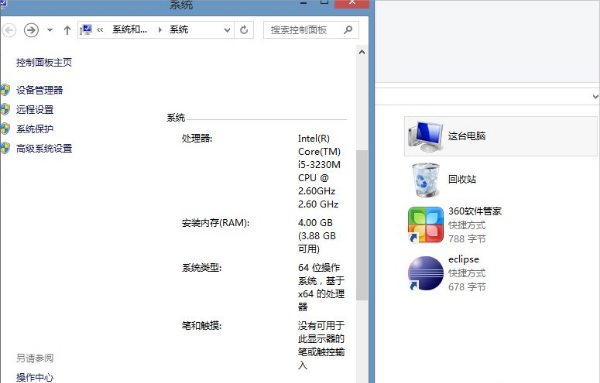Click shield icon beside 远程设置
This screenshot has height=383, width=600.
[5, 109]
